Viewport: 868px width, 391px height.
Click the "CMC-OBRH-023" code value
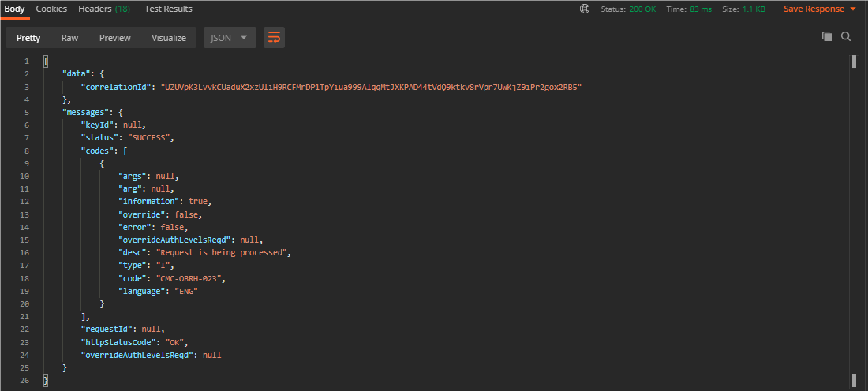189,277
